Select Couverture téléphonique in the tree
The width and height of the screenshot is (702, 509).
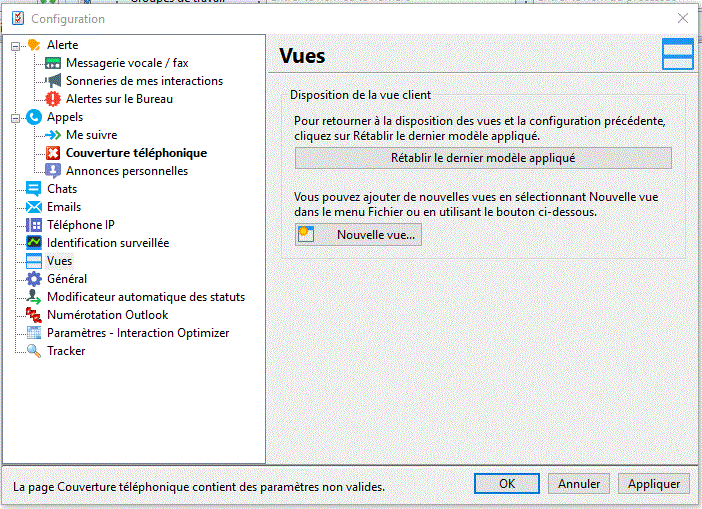(136, 153)
